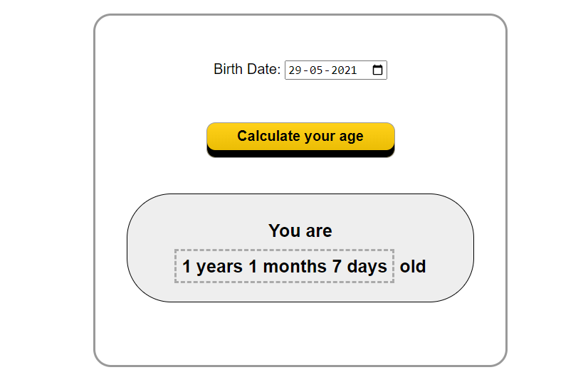Click the word "Birth" in the label
The width and height of the screenshot is (588, 392).
point(229,70)
